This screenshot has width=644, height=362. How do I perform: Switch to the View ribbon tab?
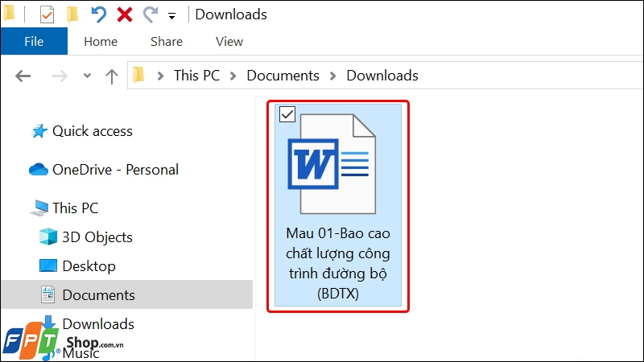pos(229,42)
